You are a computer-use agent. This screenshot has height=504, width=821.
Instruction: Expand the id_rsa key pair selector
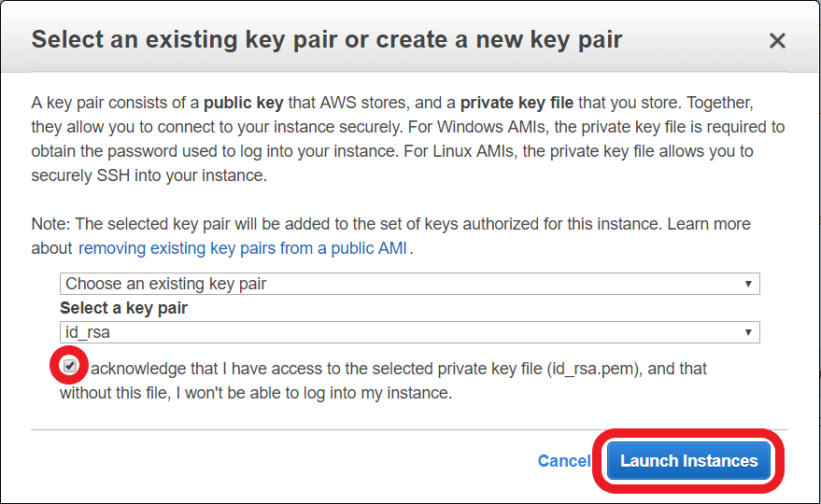(x=409, y=332)
